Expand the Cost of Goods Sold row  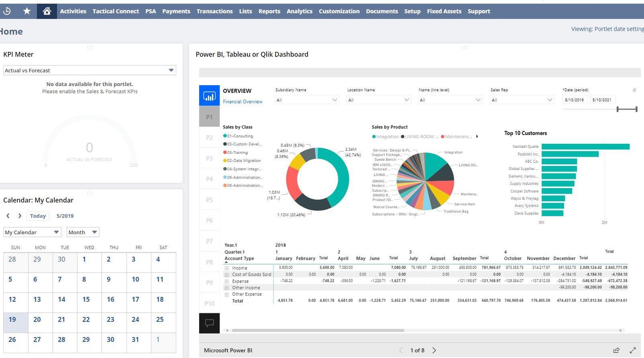click(x=227, y=275)
